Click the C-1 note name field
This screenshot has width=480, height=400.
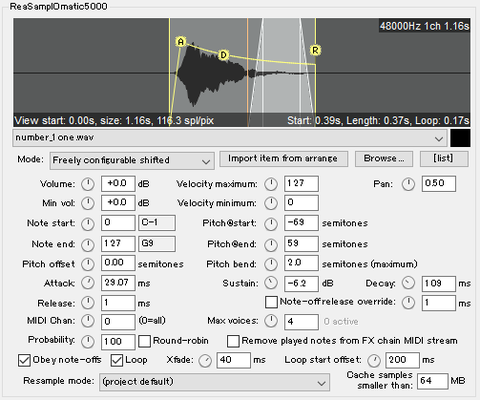click(157, 223)
